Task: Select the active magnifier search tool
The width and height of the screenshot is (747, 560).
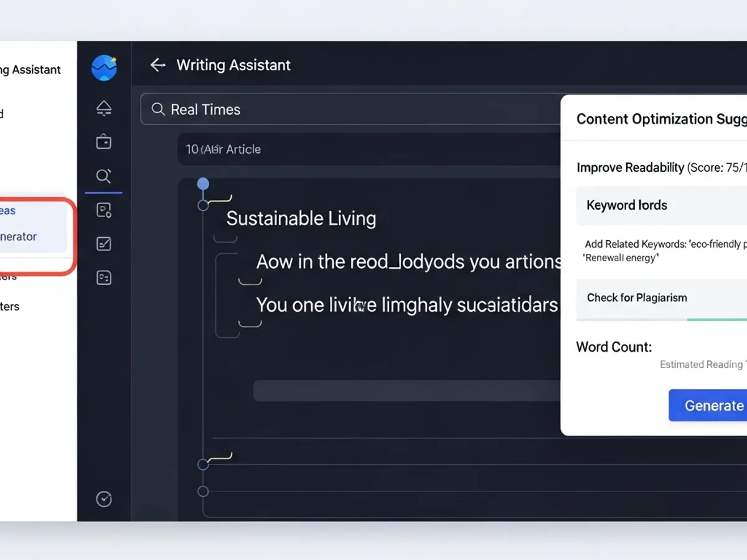Action: tap(104, 176)
